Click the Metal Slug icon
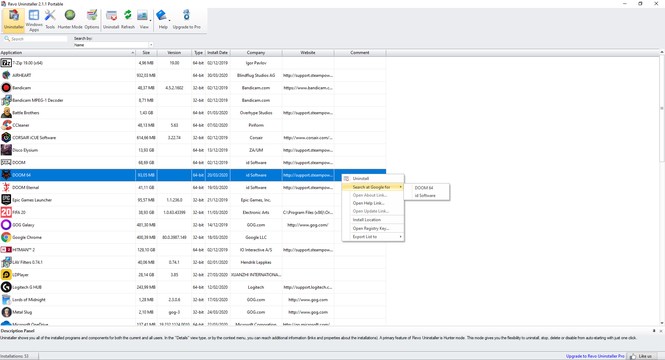This screenshot has width=665, height=360. point(6,312)
